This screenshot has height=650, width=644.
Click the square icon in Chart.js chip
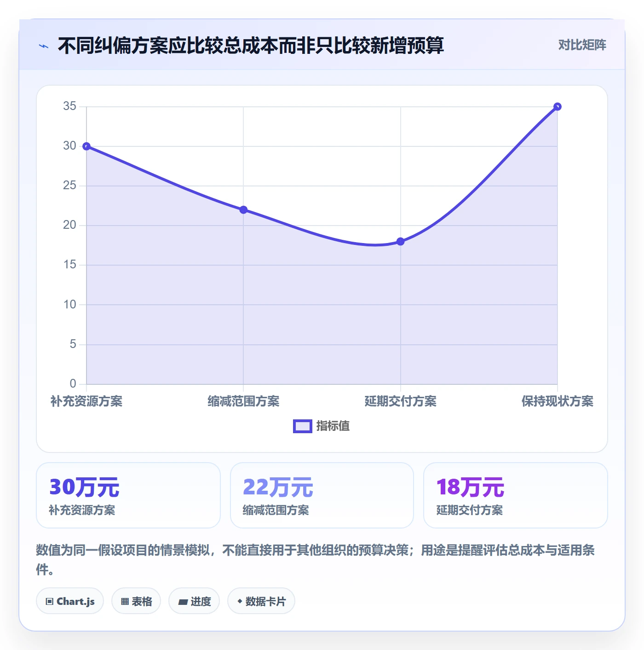click(50, 602)
